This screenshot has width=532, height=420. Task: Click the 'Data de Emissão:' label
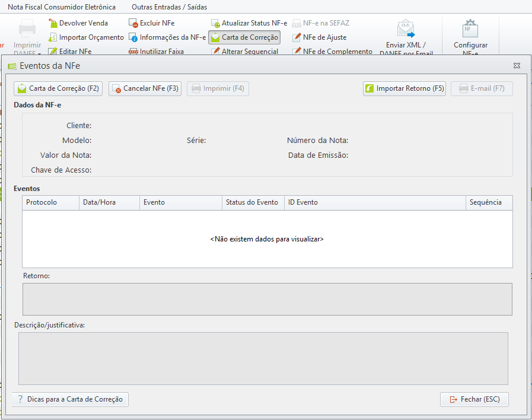(318, 155)
